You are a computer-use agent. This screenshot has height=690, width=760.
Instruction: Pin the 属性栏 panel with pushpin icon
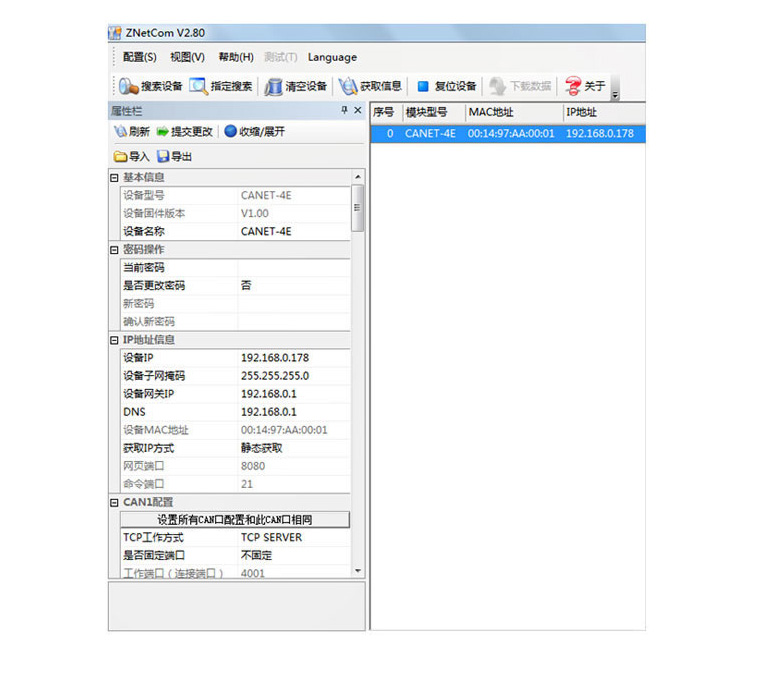click(x=345, y=110)
